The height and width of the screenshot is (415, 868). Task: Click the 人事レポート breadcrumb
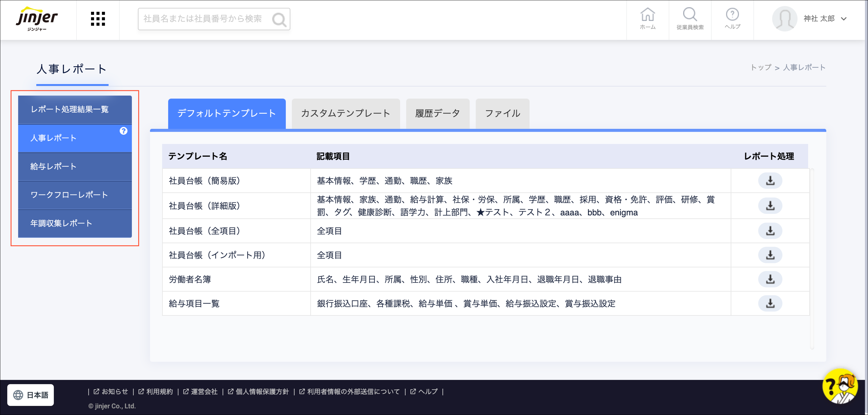pos(804,67)
